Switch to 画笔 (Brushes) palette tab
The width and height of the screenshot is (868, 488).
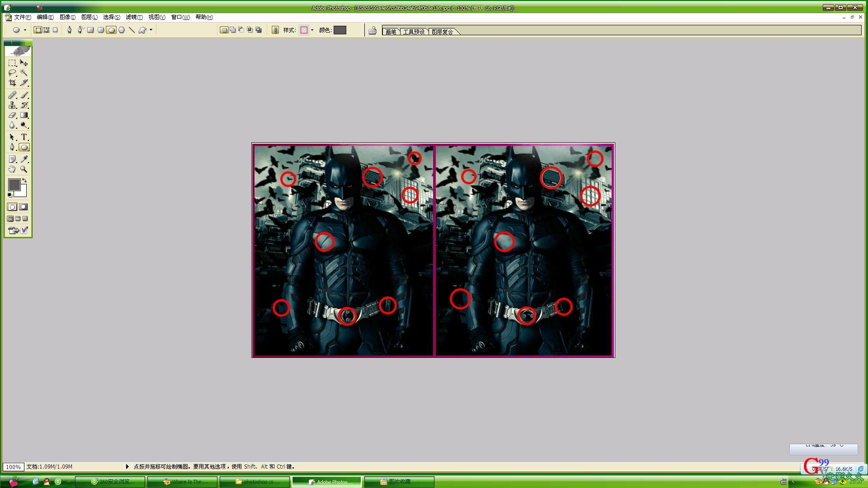click(x=391, y=32)
